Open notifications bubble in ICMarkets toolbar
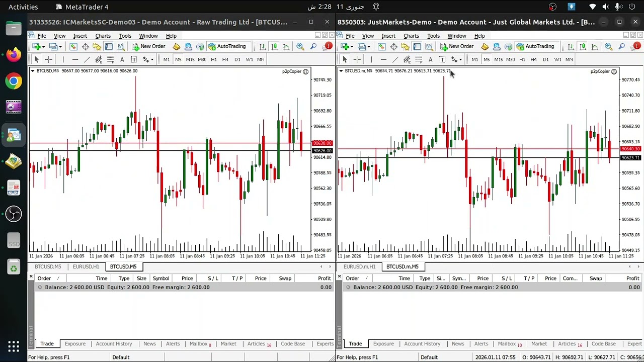Screen dimensions: 644x362 click(x=327, y=46)
